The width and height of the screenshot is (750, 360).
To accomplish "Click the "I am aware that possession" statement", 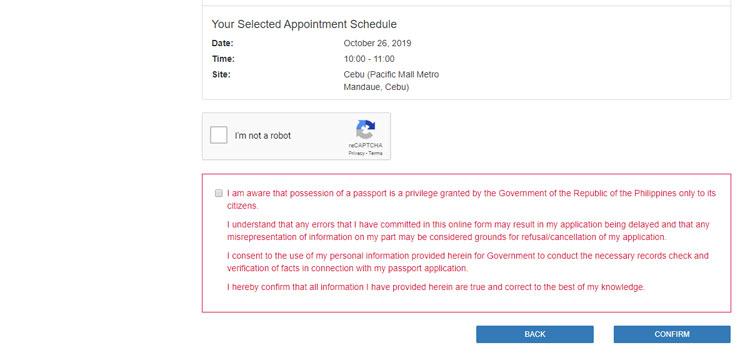I will tap(471, 200).
